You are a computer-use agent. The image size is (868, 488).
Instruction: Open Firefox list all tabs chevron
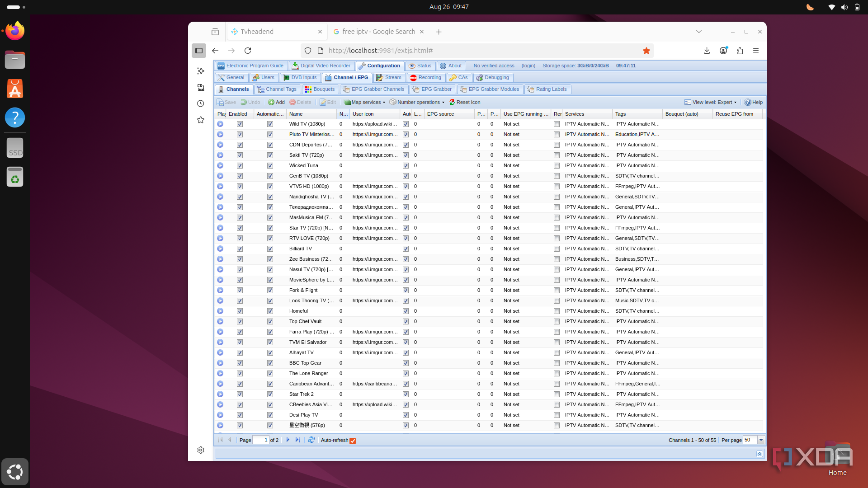tap(699, 32)
